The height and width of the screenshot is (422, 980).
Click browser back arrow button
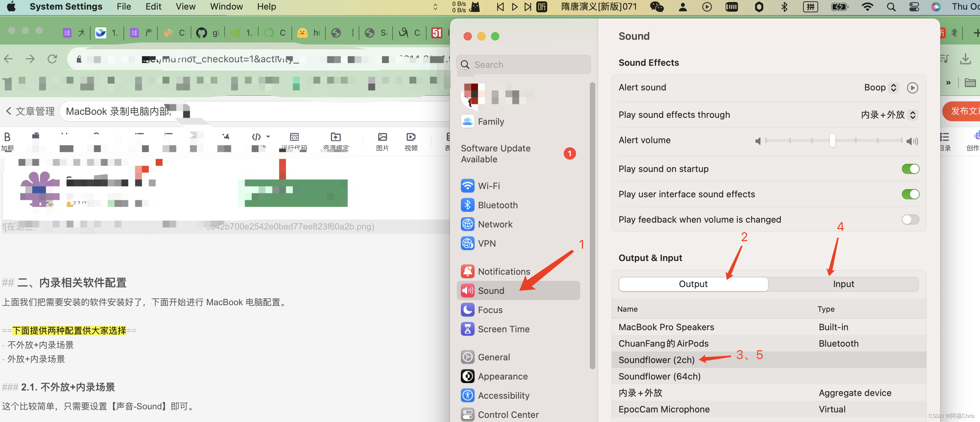pyautogui.click(x=8, y=59)
